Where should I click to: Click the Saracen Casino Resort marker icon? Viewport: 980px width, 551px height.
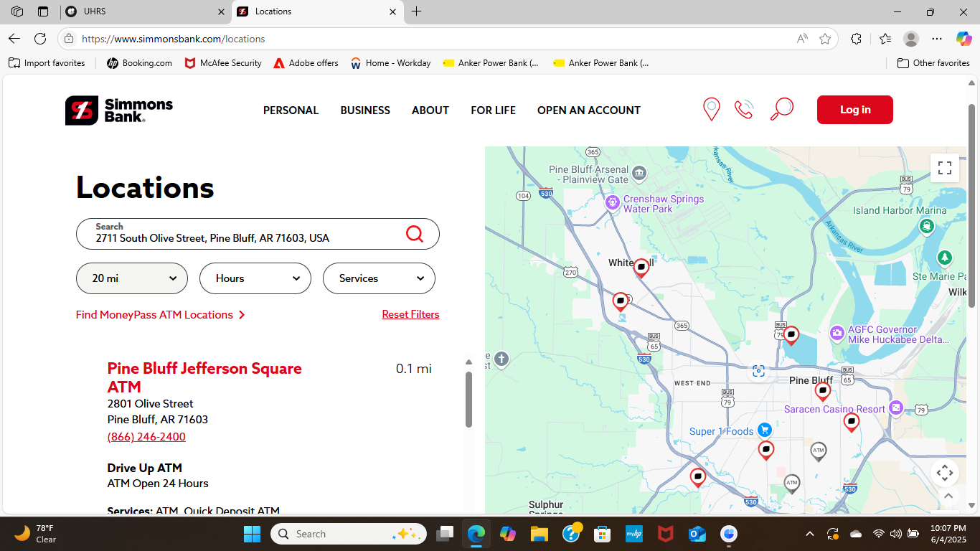895,408
